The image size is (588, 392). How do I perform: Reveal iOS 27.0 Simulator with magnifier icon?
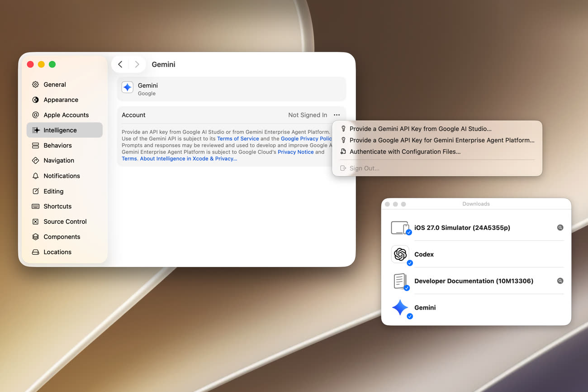560,228
